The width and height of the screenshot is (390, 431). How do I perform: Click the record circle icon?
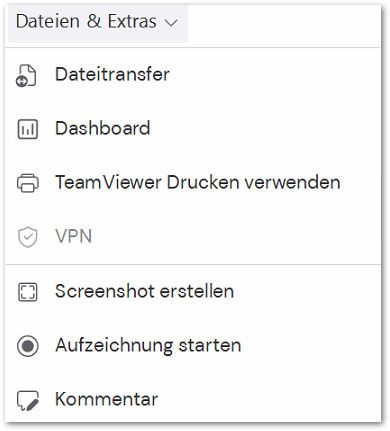point(27,346)
